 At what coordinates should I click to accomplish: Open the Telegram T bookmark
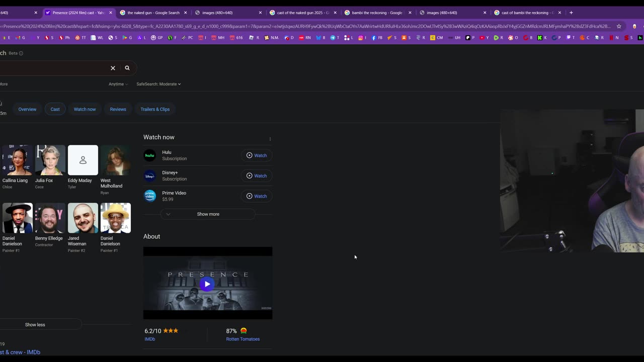[x=335, y=37]
